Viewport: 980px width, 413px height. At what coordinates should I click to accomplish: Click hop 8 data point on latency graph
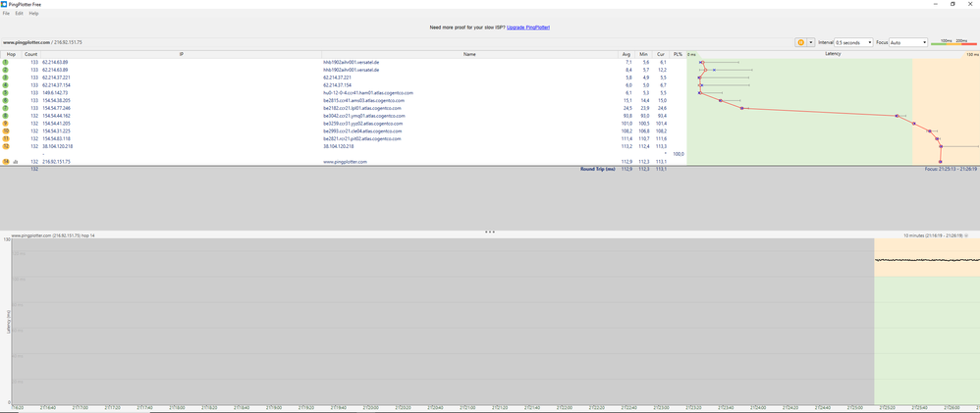(x=897, y=116)
